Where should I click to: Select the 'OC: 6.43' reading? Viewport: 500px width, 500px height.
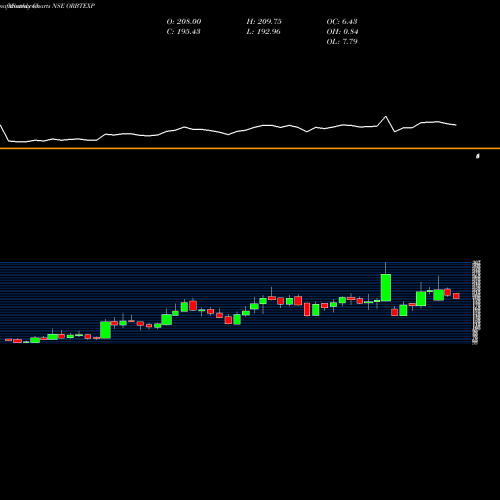(342, 21)
